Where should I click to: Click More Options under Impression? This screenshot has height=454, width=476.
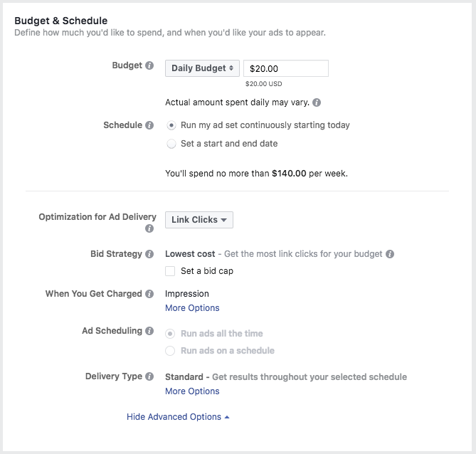click(192, 308)
